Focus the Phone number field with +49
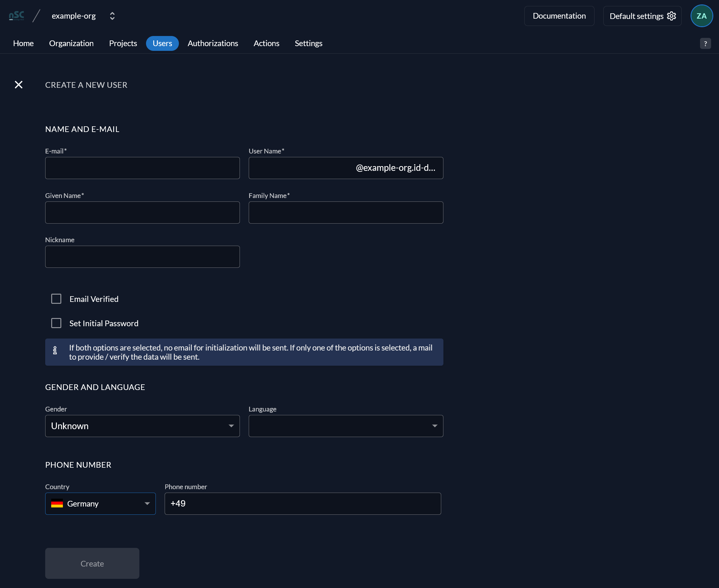 pos(303,504)
